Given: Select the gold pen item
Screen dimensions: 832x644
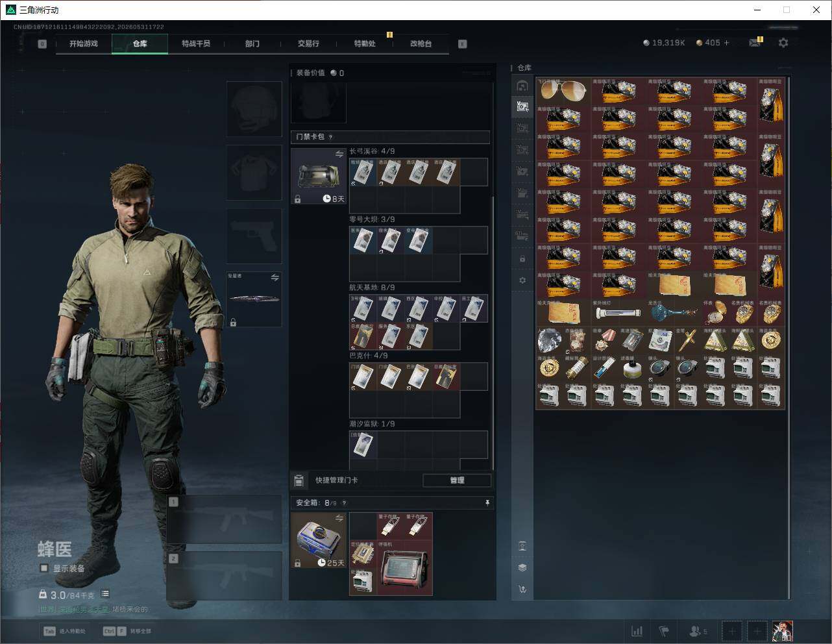Looking at the screenshot, I should click(x=688, y=340).
